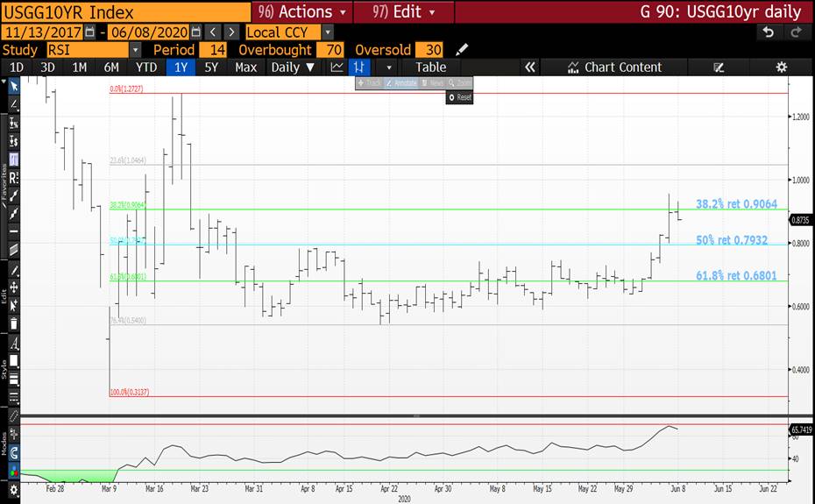Select the bar chart type icon
Image resolution: width=815 pixels, height=504 pixels.
359,67
